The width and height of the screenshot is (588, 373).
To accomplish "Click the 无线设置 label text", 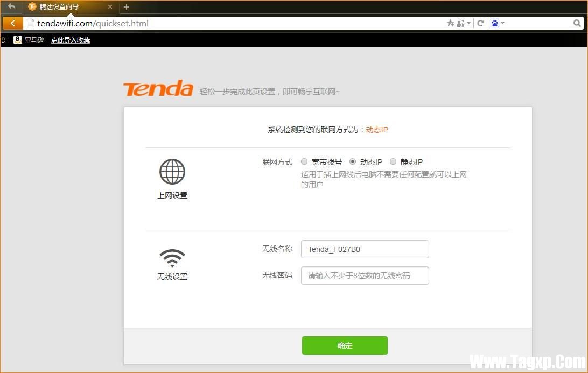I will (x=172, y=276).
